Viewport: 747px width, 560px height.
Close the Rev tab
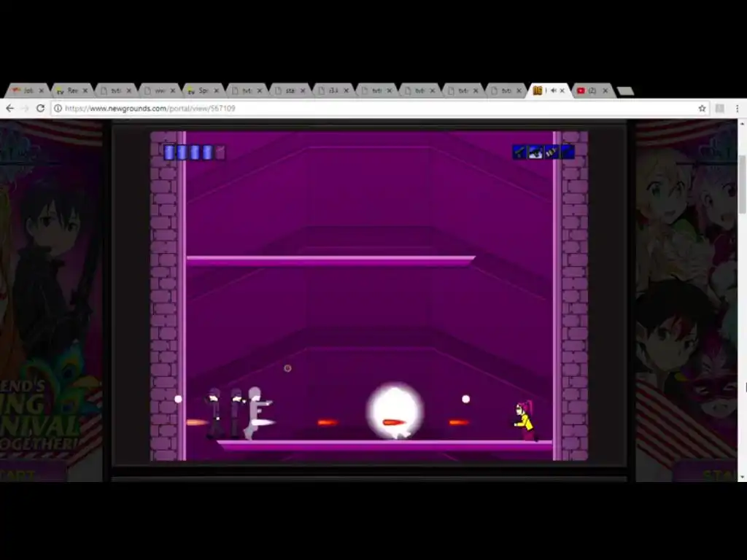[85, 90]
